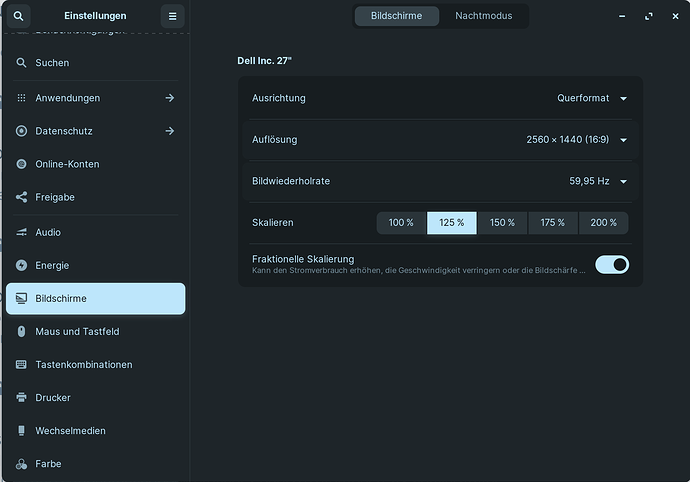The width and height of the screenshot is (690, 482).
Task: Open the hamburger menu button
Action: [x=172, y=16]
